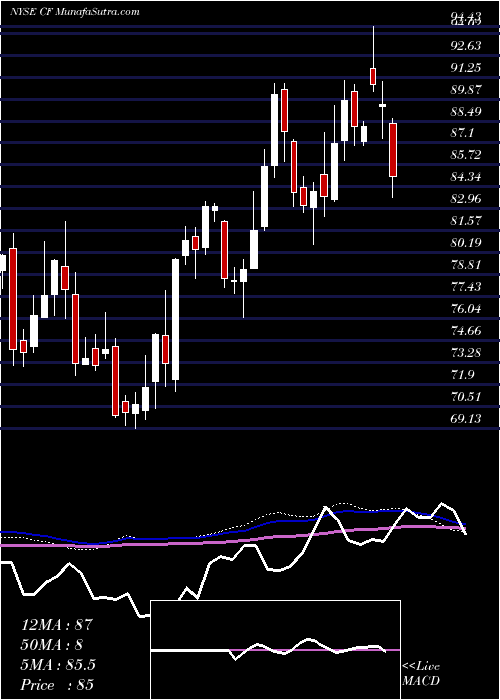Click the 'NYSE CF MunafaSutra.com' chart title
This screenshot has width=500, height=700.
tap(75, 12)
